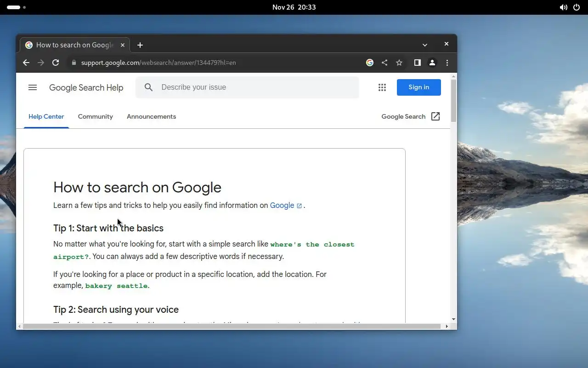Close the Chrome window
This screenshot has height=368, width=588.
[x=446, y=44]
